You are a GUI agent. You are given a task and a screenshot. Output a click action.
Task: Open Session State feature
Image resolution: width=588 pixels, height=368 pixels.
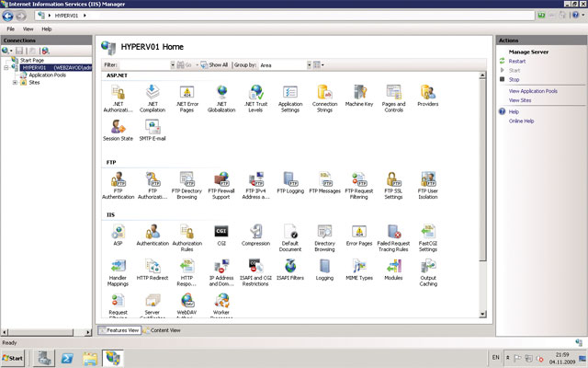point(118,130)
